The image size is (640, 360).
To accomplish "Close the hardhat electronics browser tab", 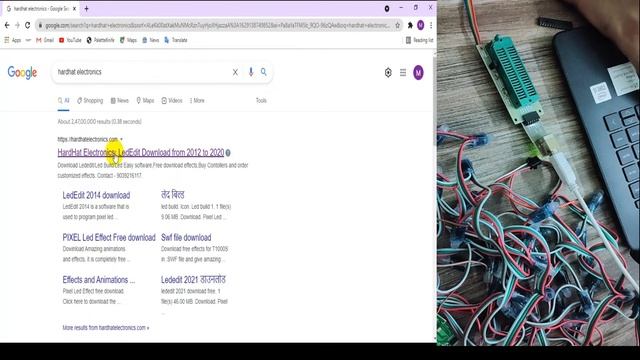I will point(74,9).
